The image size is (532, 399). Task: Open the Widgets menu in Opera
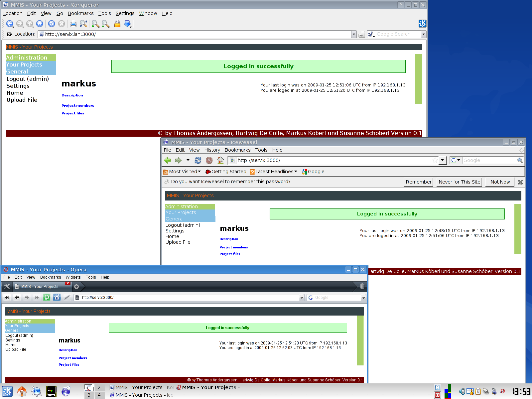(x=73, y=277)
